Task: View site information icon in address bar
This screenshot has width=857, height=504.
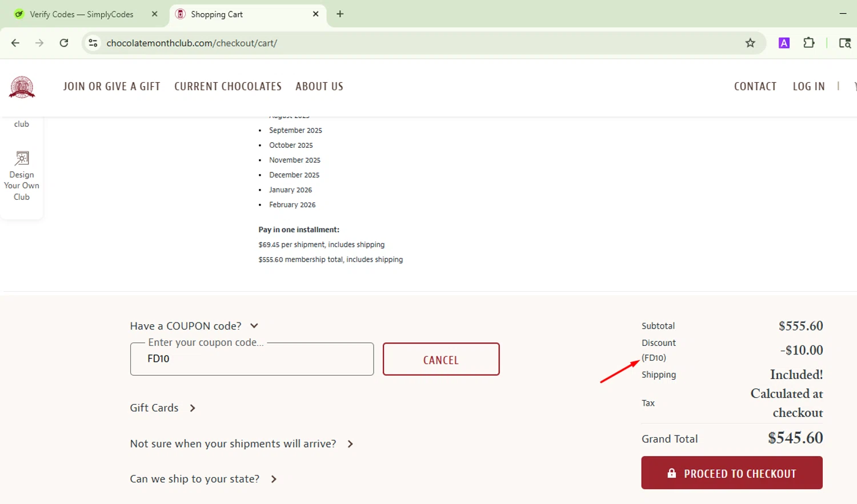Action: [93, 43]
